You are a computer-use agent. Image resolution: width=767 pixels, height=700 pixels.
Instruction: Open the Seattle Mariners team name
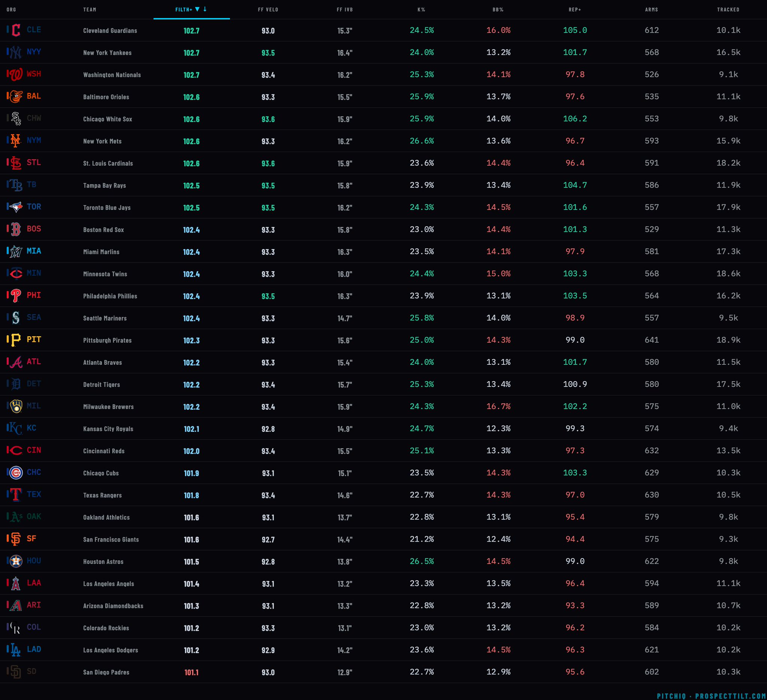tap(105, 318)
